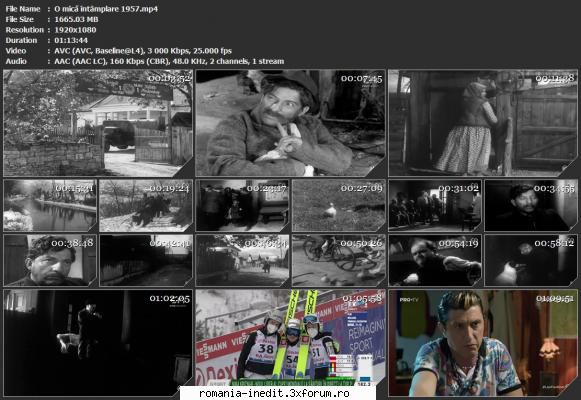Select the file name 'O mică întâmplare 1957.mp4'
This screenshot has height=400, width=581.
coord(106,9)
